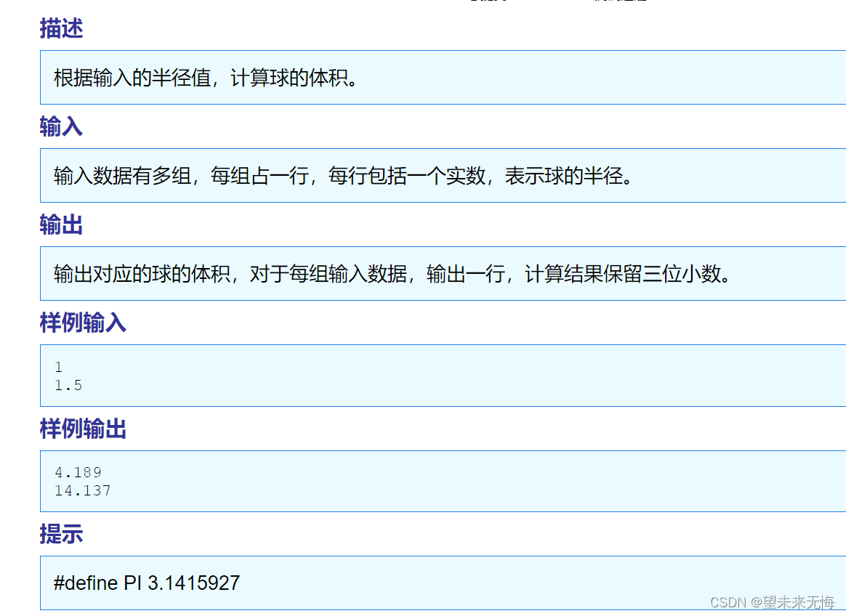846x616 pixels.
Task: Click the 输出 section heading
Action: pos(60,225)
